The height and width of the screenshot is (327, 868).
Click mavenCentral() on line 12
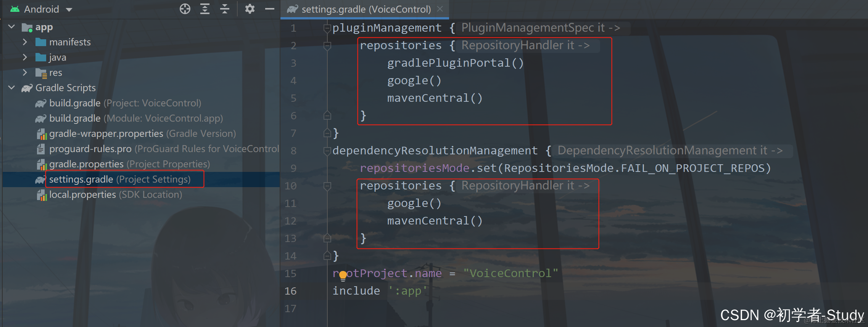[435, 221]
